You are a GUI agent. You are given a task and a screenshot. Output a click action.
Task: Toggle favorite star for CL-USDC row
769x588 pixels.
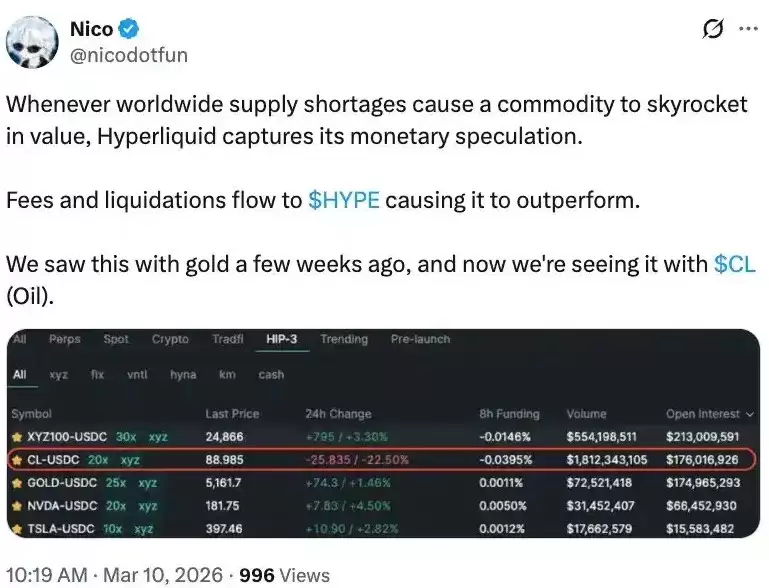[16, 460]
